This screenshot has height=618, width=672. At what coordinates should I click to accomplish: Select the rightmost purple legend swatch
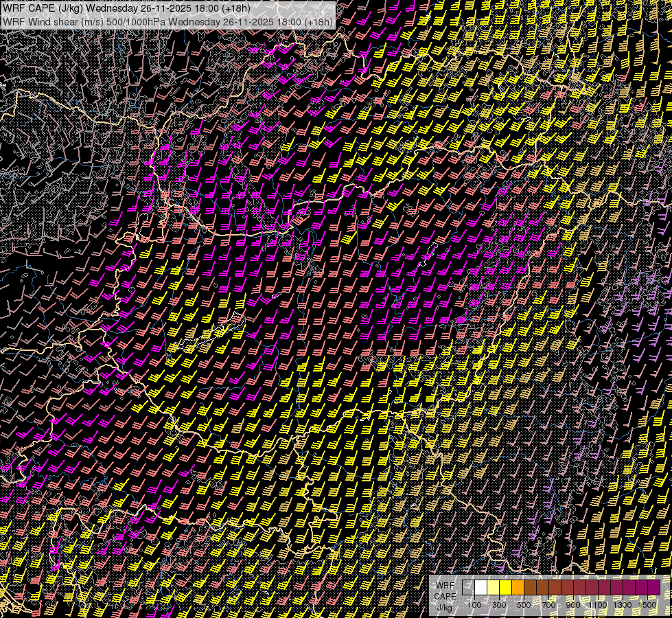(653, 588)
